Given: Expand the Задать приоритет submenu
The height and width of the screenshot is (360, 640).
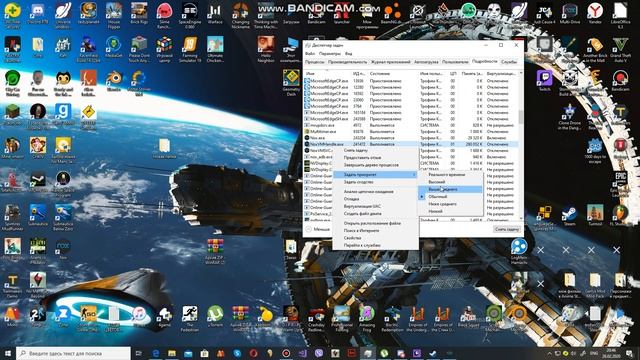Looking at the screenshot, I should [376, 174].
